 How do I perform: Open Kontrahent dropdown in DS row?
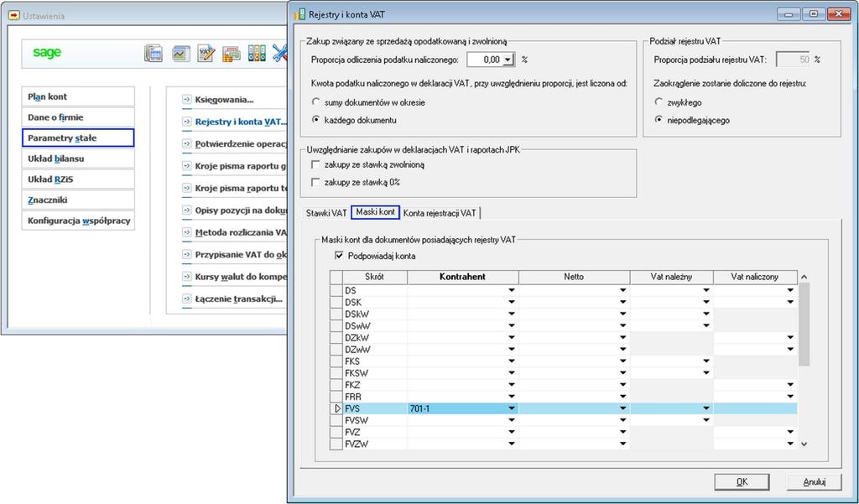click(512, 290)
